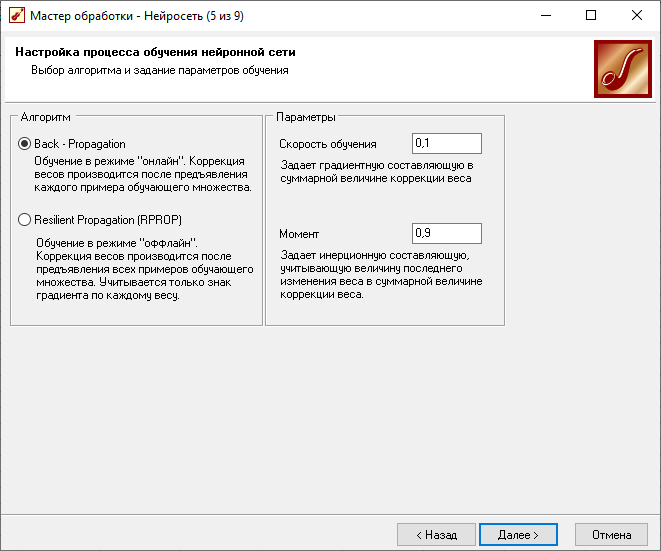The image size is (661, 551).
Task: Click the heading Настройка процесса обучения нейронной сети
Action: pyautogui.click(x=155, y=52)
